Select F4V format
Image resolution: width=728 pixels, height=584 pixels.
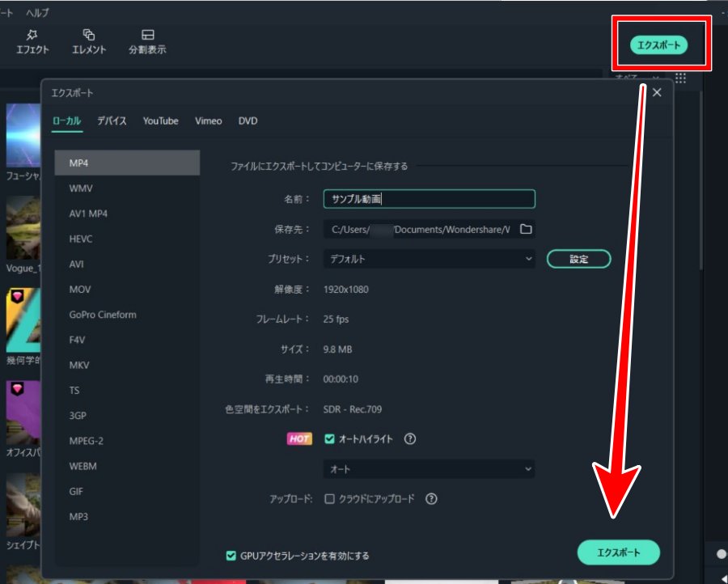pos(127,340)
